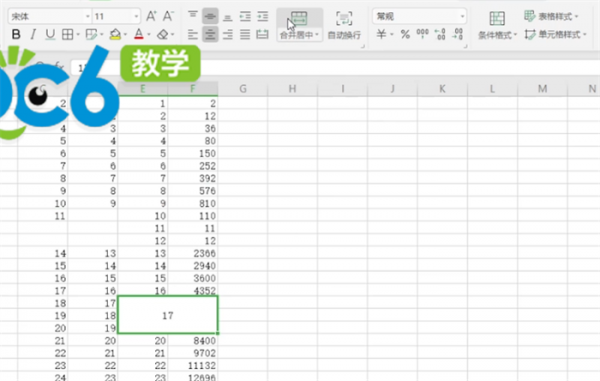Click the percent style icon
Viewport: 600px width, 381px height.
405,34
